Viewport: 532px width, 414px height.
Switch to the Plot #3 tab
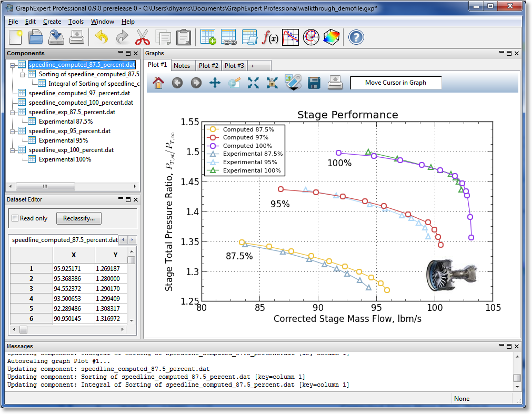tap(234, 65)
